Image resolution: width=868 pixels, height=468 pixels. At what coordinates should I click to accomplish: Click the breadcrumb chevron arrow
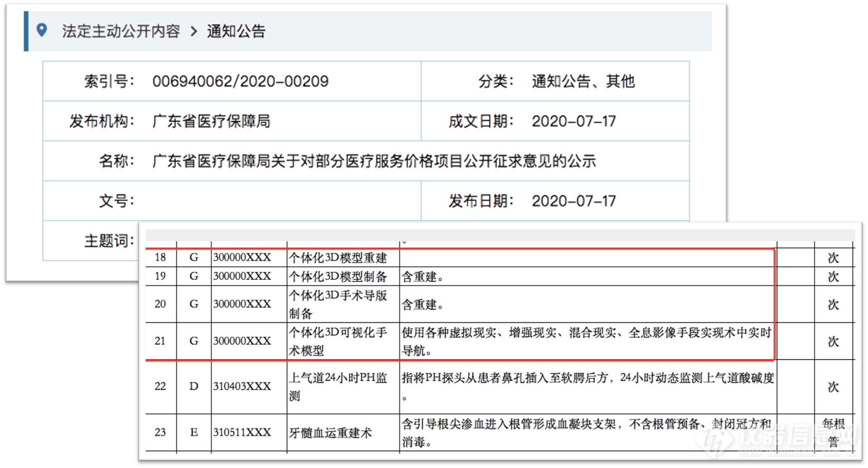click(x=194, y=32)
